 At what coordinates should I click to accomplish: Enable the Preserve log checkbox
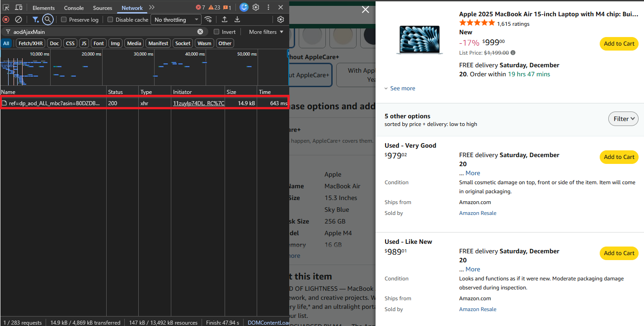pos(64,20)
